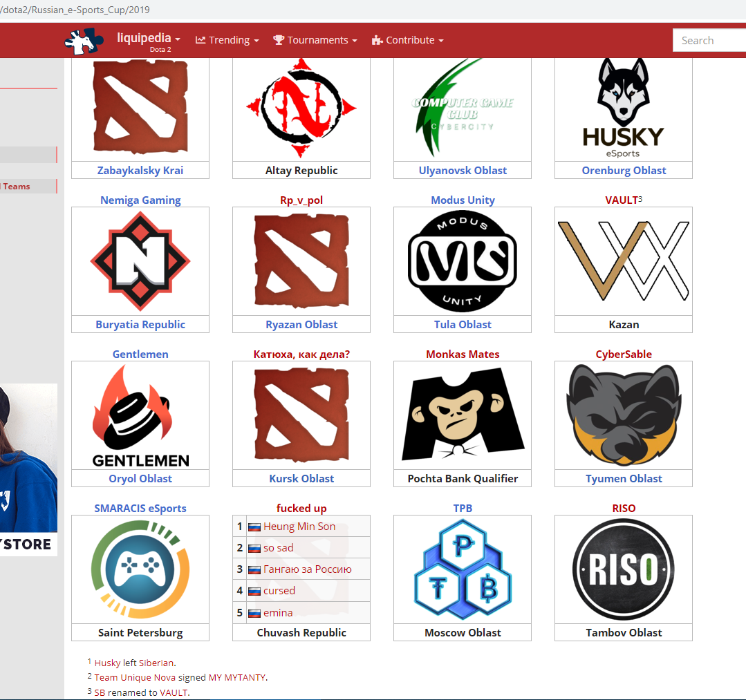Click the SMARACIS eSports gamepad logo
Screen dimensions: 746x700
140,569
